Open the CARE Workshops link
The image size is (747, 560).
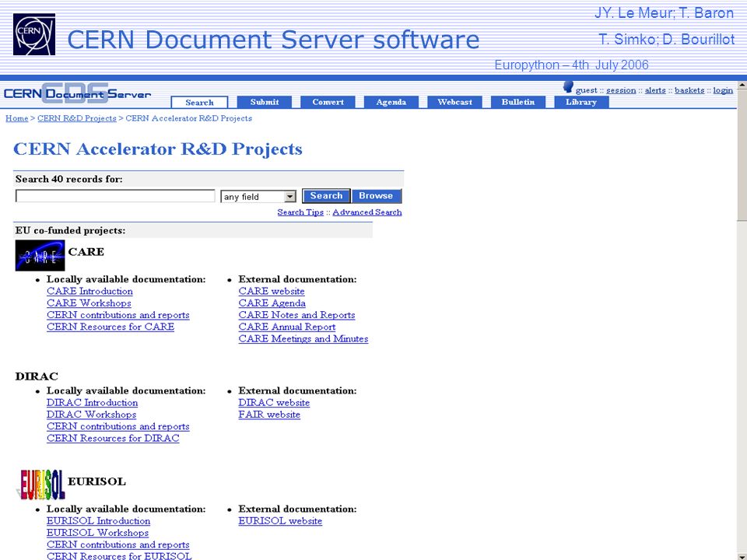click(x=89, y=303)
